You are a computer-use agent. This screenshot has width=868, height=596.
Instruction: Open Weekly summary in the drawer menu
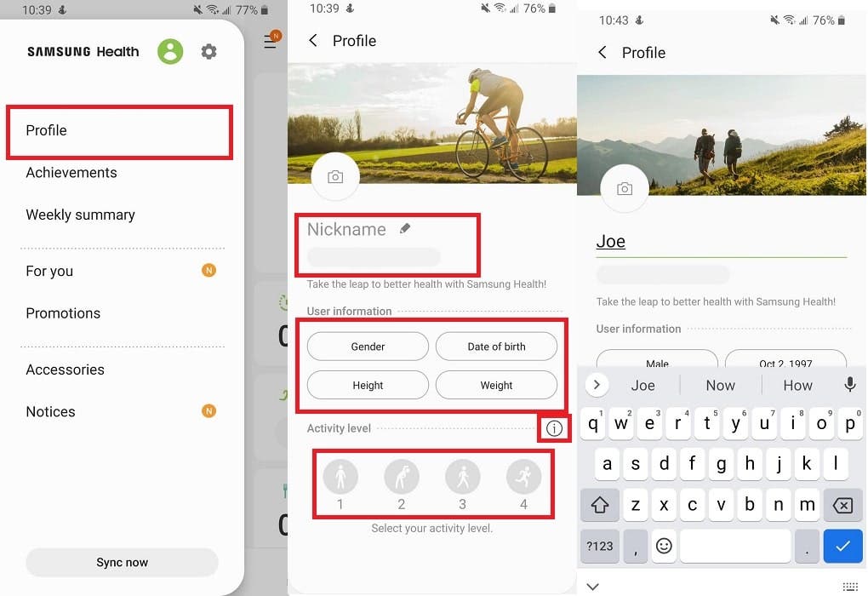pyautogui.click(x=80, y=215)
